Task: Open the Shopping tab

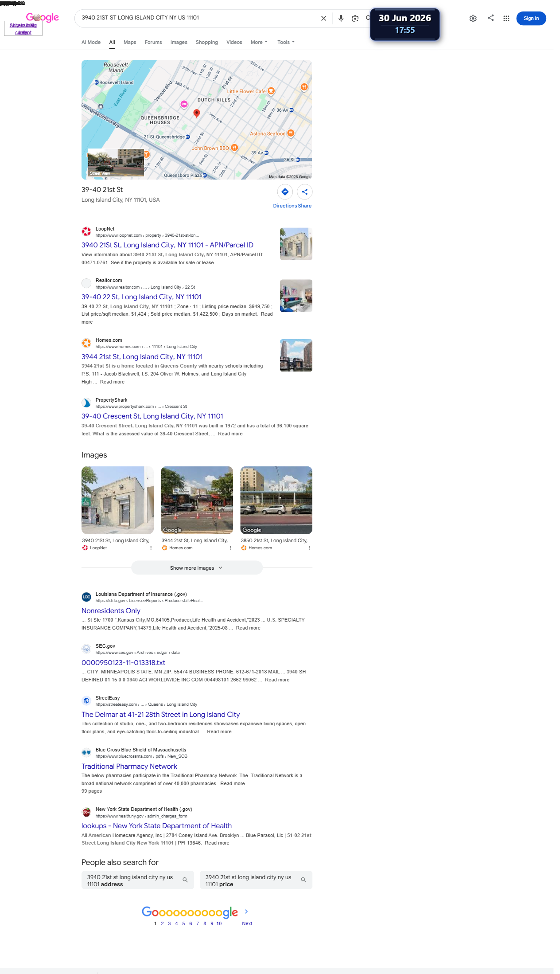Action: coord(207,42)
